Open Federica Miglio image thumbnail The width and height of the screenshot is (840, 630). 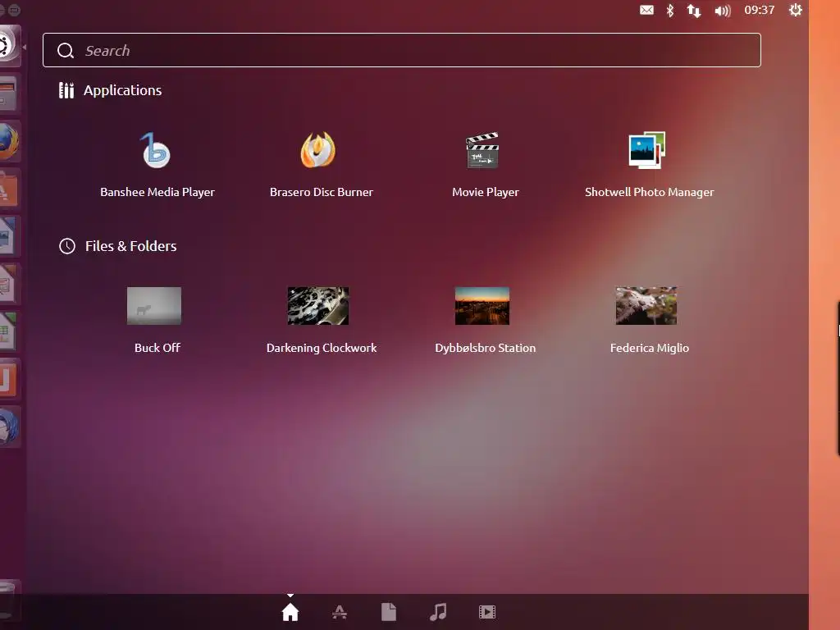pyautogui.click(x=646, y=306)
